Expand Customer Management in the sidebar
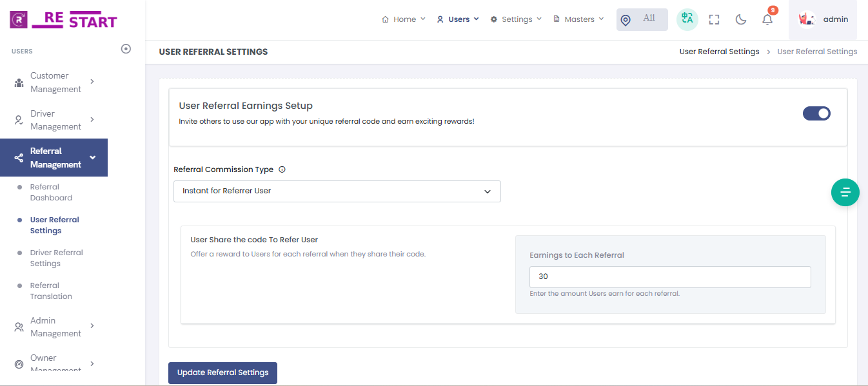 click(x=54, y=82)
